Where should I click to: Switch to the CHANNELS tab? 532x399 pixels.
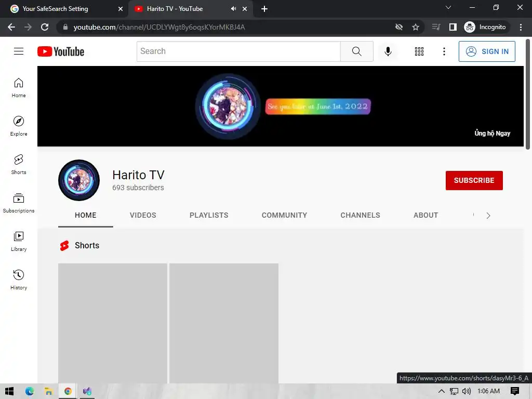pos(361,216)
